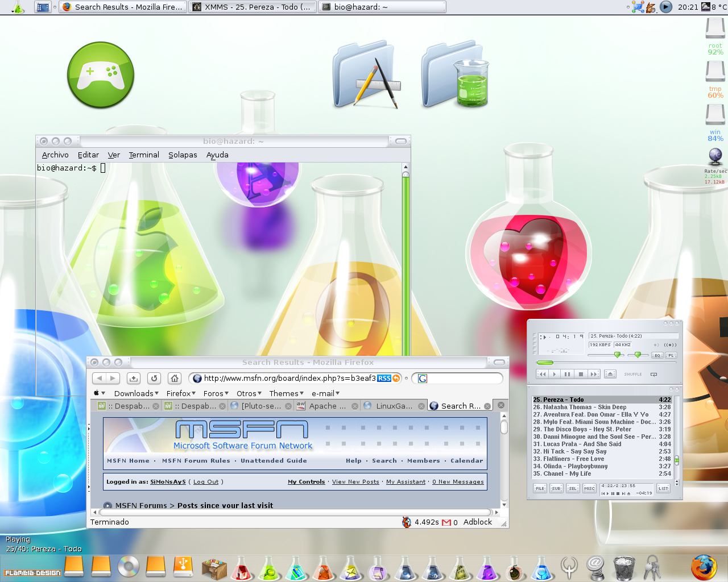Image resolution: width=728 pixels, height=582 pixels.
Task: Click the orange Go arrow in address bar
Action: coord(396,378)
